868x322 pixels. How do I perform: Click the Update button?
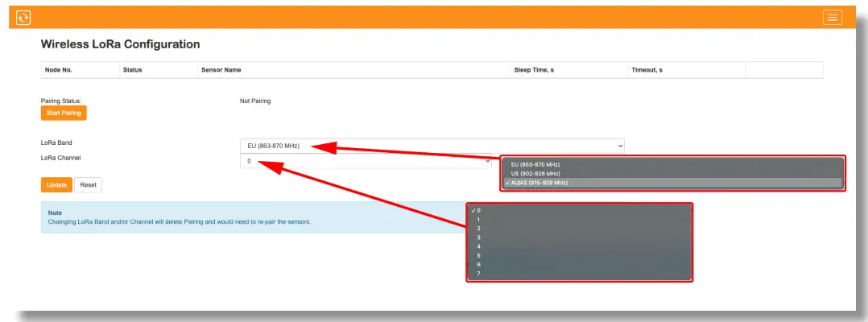coord(56,185)
